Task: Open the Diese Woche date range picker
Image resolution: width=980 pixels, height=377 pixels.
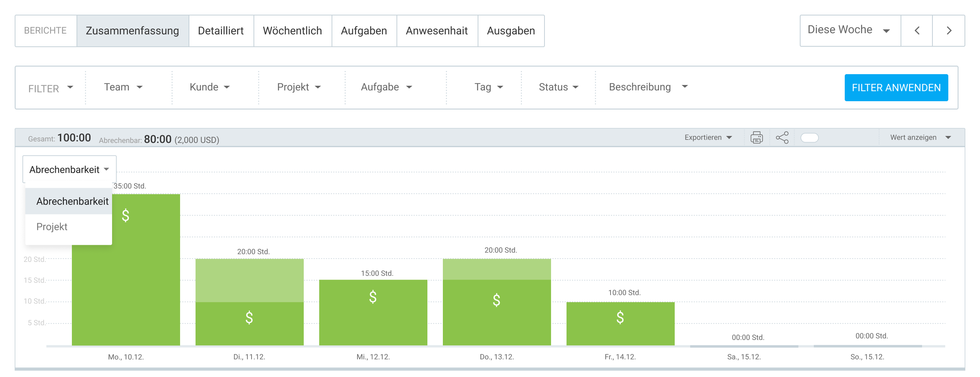Action: coord(849,29)
